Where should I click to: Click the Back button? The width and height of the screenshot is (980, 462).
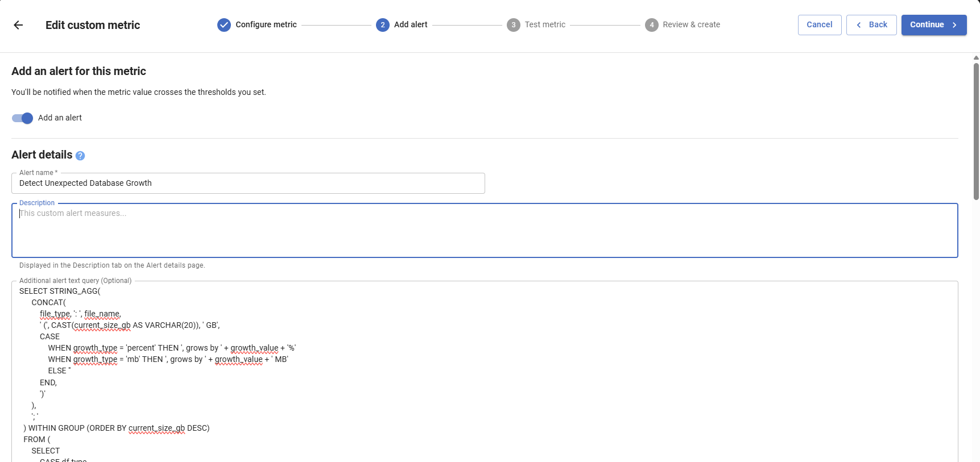point(871,24)
